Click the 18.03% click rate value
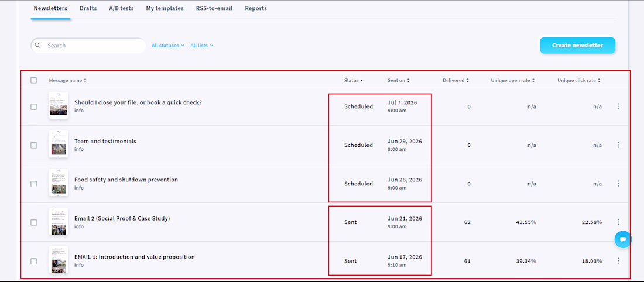 point(592,261)
